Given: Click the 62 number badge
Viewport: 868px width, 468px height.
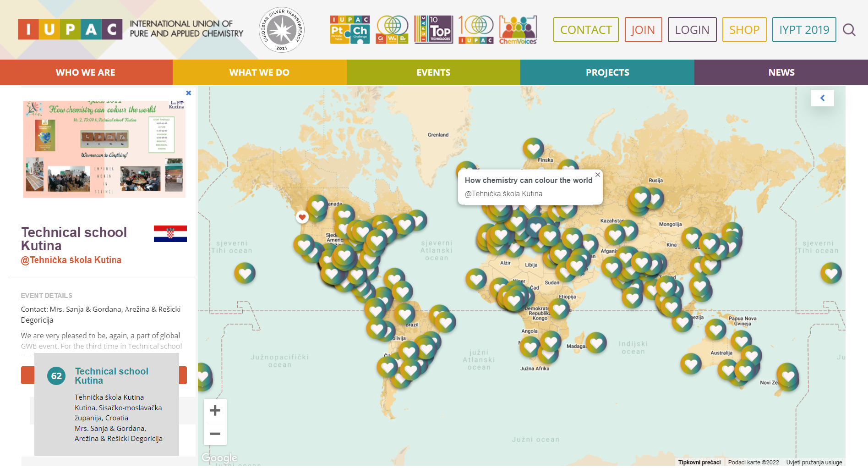Looking at the screenshot, I should coord(56,376).
